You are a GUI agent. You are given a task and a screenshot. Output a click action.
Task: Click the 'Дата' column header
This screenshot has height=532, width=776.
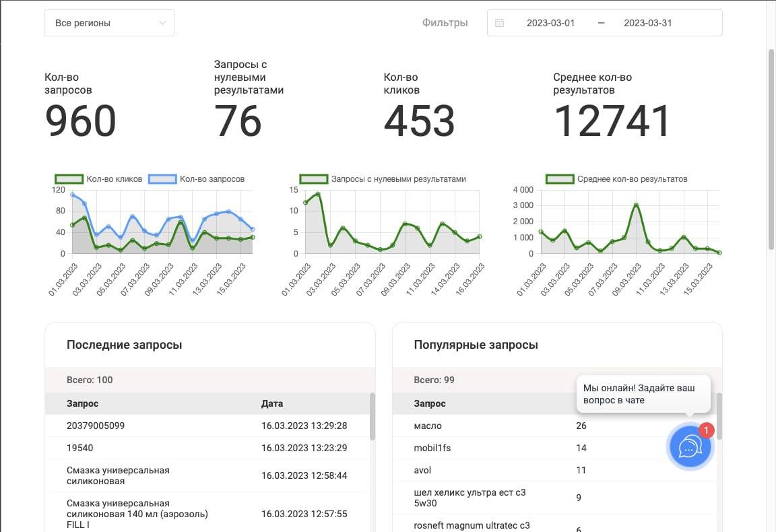tap(272, 404)
